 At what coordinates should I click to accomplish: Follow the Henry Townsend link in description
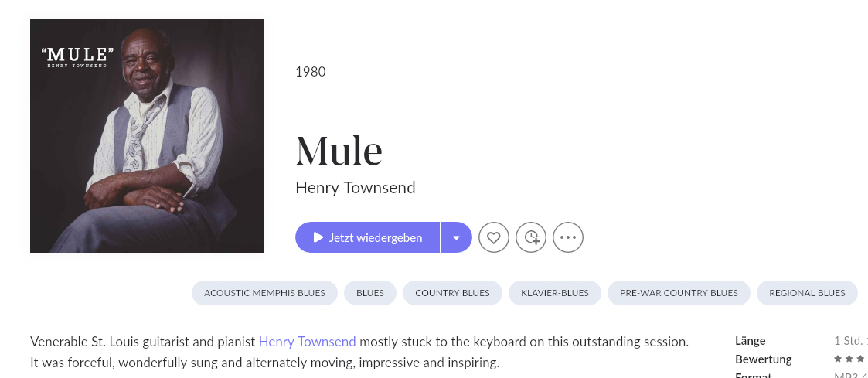(307, 341)
